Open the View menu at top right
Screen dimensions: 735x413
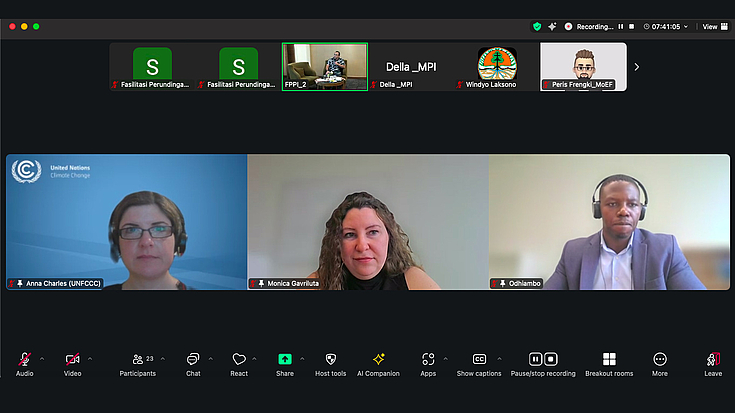click(712, 27)
